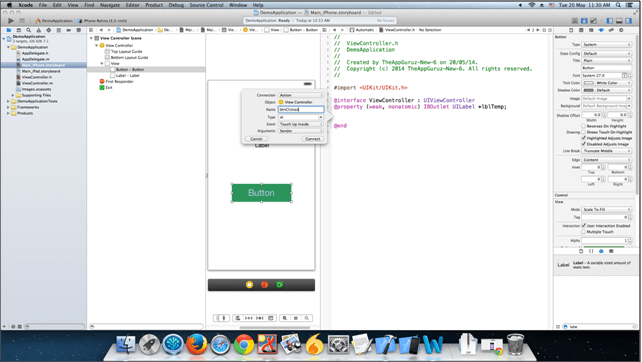Switch to the Assistant editor button
The image size is (642, 362).
click(584, 20)
